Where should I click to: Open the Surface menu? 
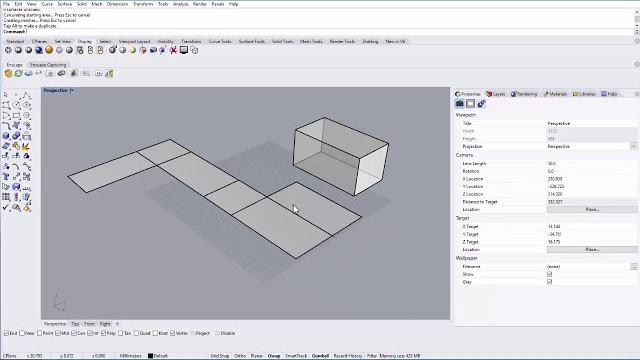(x=64, y=4)
